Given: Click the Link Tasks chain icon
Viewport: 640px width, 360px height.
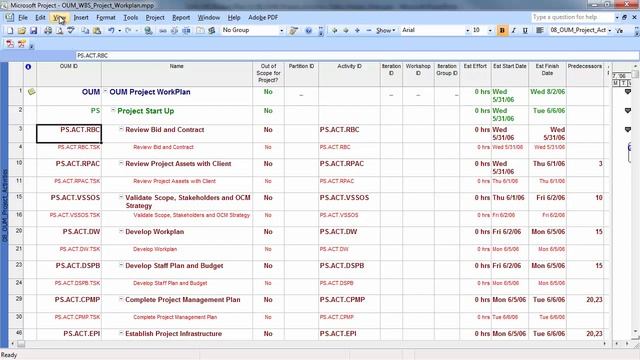Looking at the screenshot, I should tap(162, 31).
